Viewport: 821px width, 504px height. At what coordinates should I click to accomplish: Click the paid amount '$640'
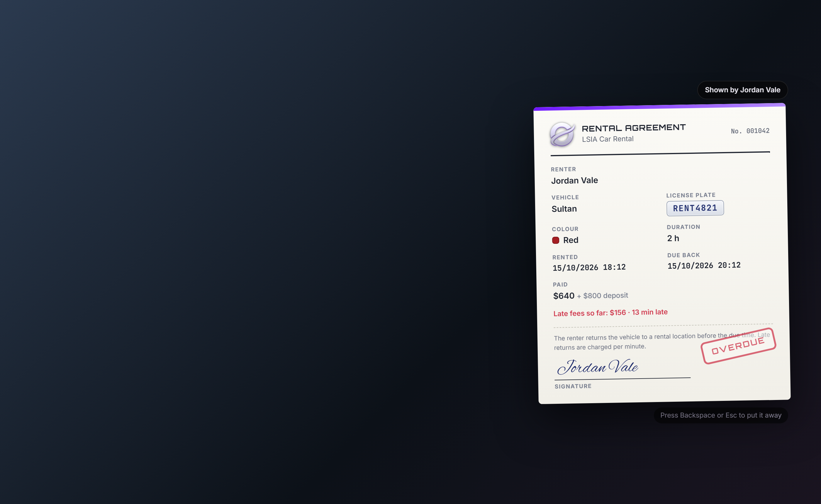pyautogui.click(x=564, y=296)
